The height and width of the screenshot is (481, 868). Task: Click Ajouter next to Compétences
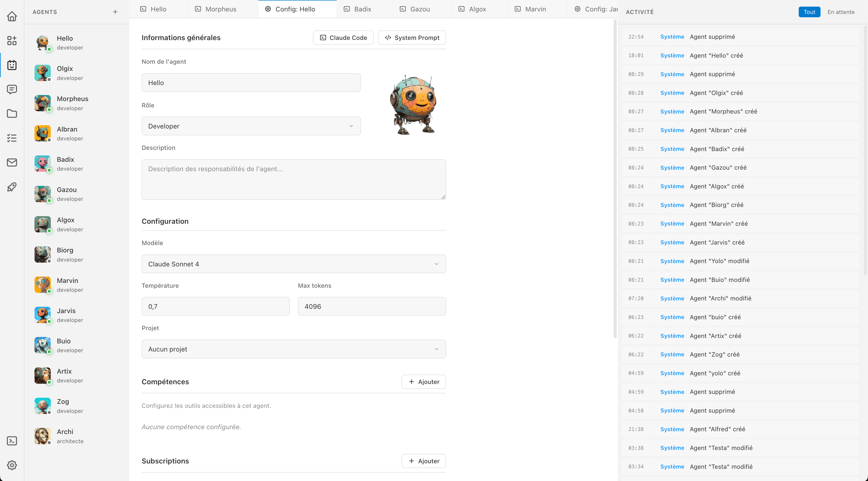coord(424,381)
